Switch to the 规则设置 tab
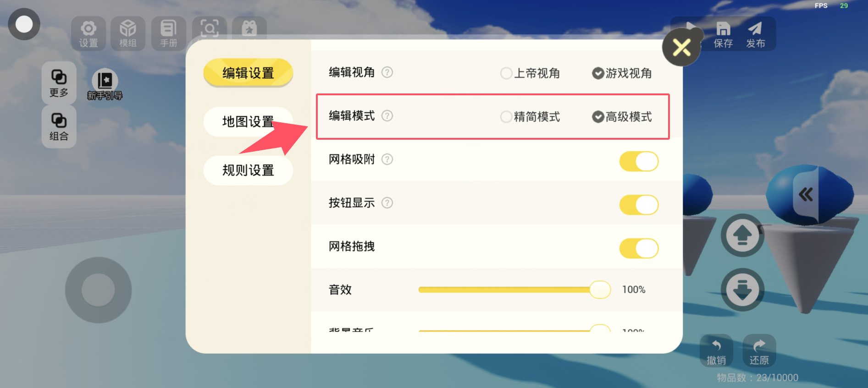The image size is (868, 388). [248, 170]
